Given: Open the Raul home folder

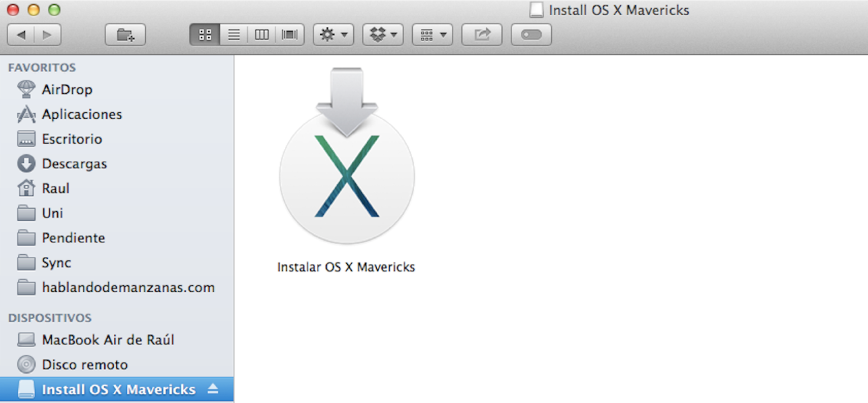Looking at the screenshot, I should [117, 188].
